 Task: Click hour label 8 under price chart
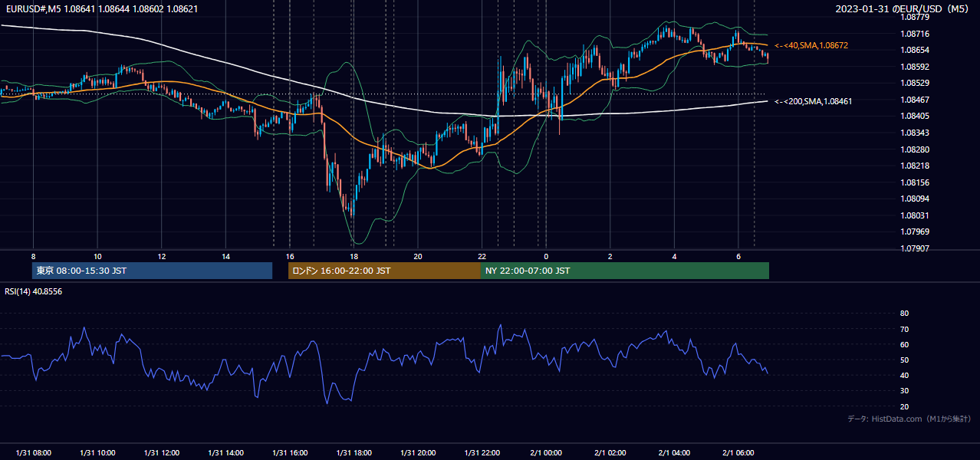point(33,256)
